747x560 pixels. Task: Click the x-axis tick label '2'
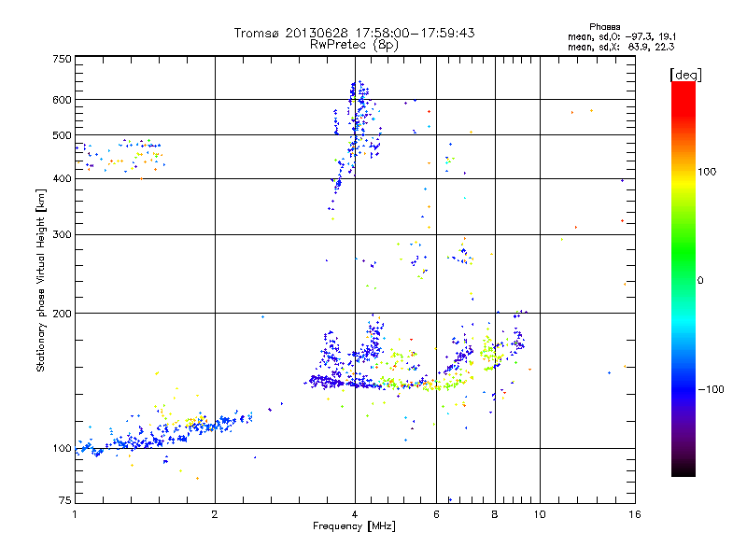click(215, 514)
